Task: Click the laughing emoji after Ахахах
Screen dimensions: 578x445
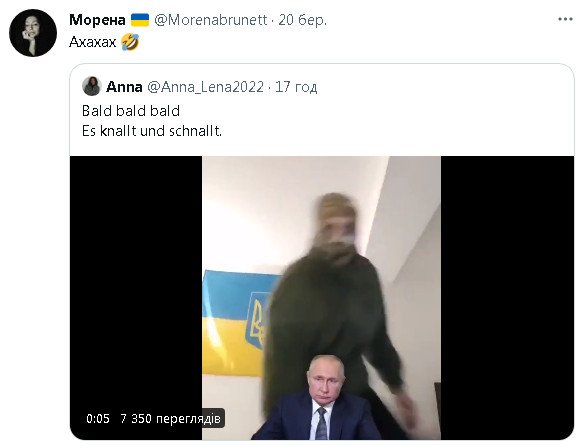Action: (130, 42)
